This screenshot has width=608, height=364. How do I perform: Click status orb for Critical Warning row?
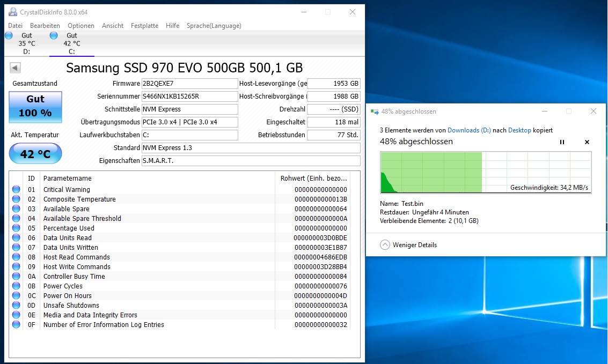click(x=16, y=189)
